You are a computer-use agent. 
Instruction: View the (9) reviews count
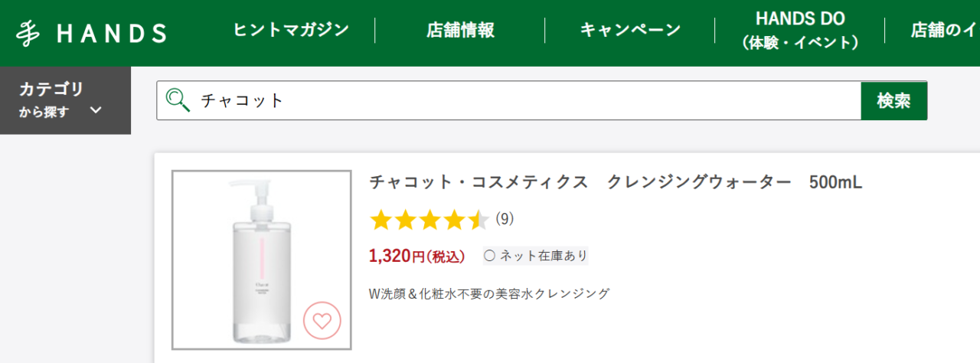505,219
